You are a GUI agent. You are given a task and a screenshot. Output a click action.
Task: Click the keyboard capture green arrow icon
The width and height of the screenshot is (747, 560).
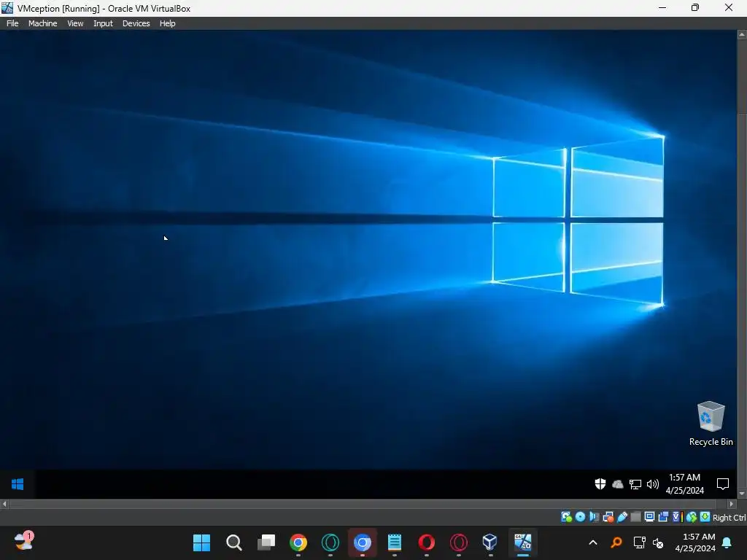(705, 517)
